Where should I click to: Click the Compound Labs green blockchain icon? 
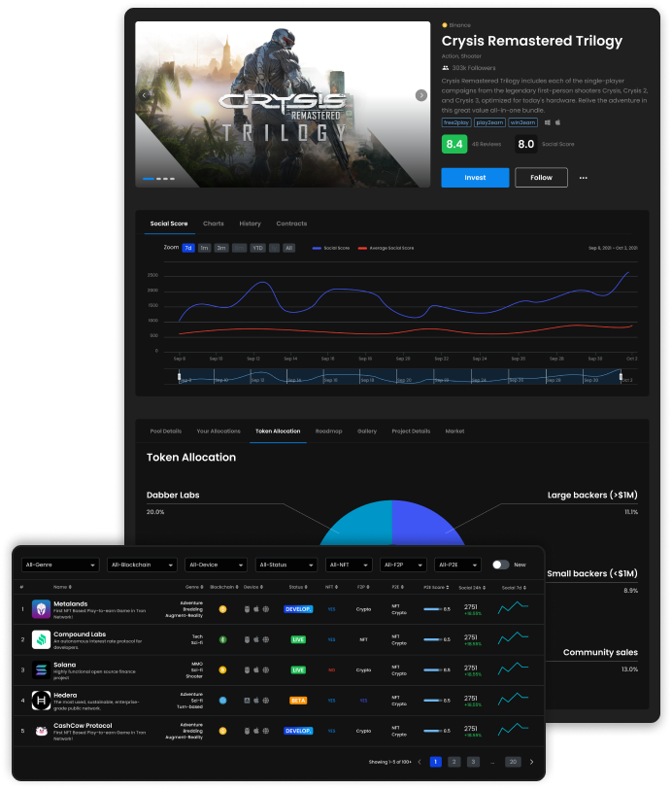pyautogui.click(x=222, y=639)
